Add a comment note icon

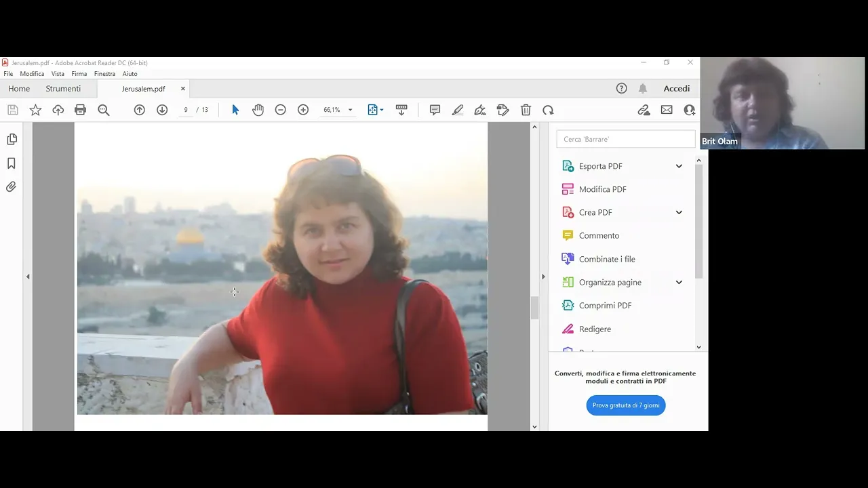pos(435,110)
